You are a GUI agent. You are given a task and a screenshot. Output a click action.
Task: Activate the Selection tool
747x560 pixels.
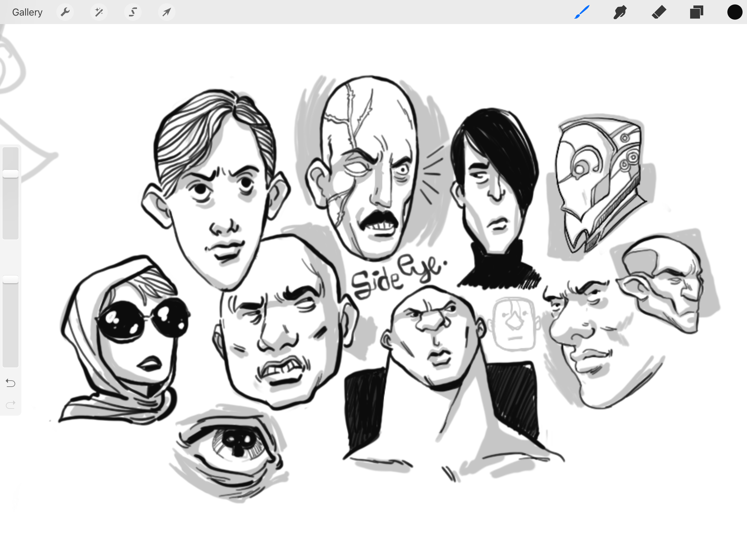133,12
